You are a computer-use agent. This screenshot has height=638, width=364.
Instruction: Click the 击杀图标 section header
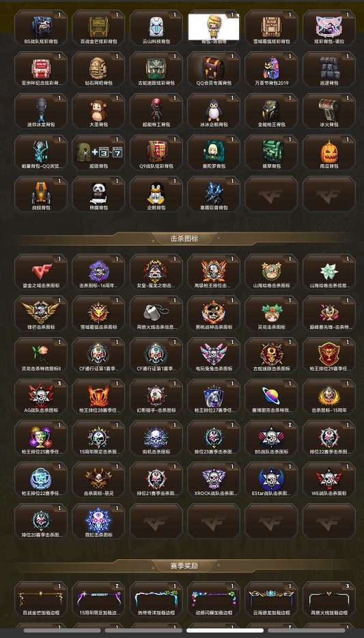[184, 239]
